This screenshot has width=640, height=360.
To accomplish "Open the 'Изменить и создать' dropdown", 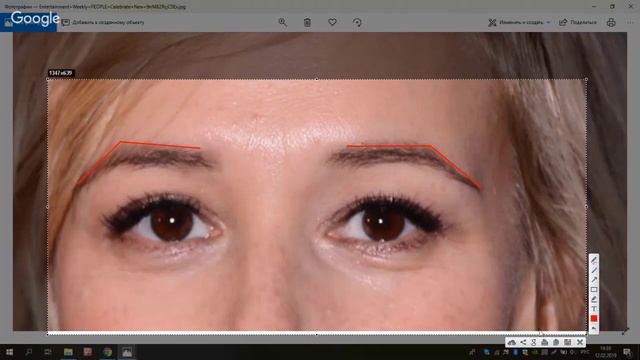I will 519,22.
